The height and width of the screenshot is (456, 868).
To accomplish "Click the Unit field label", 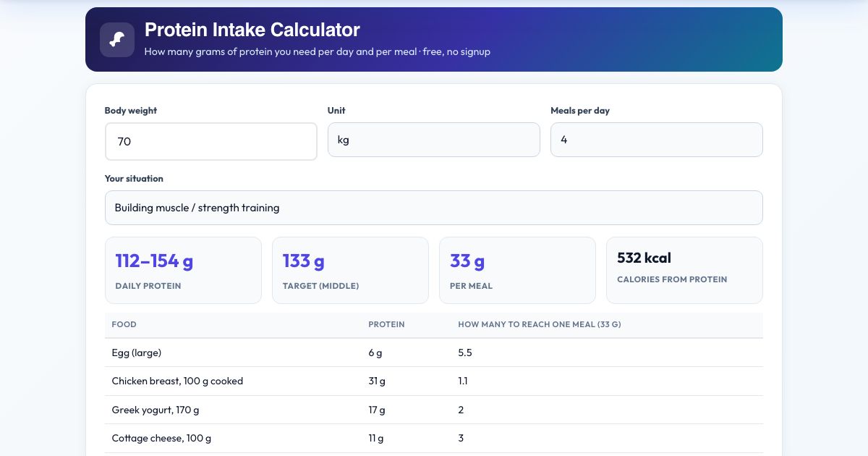I will pyautogui.click(x=336, y=111).
